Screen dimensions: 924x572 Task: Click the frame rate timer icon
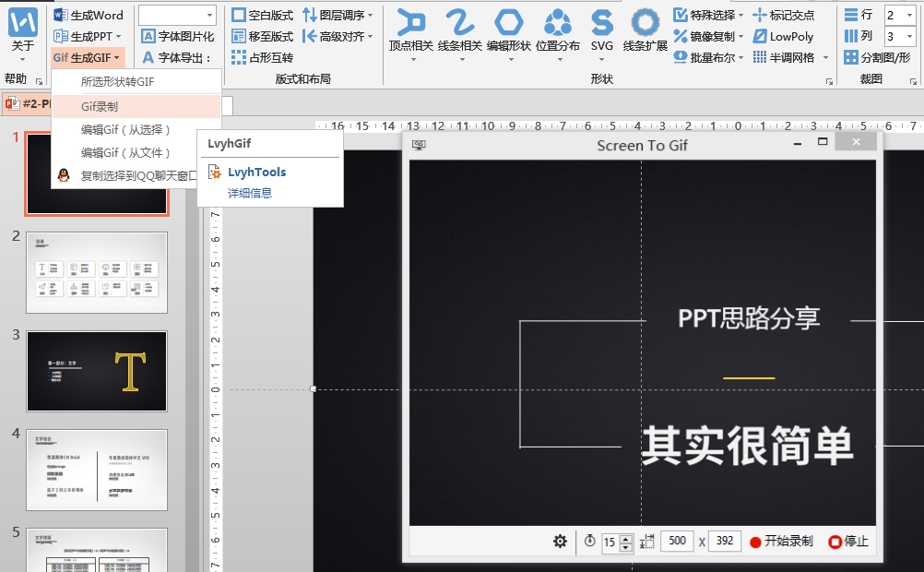pos(590,541)
